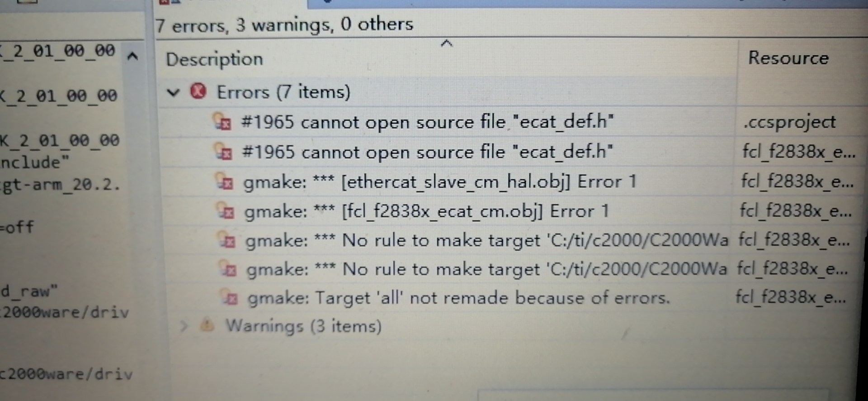Click error icon beside fcl_f2838x_ecat_cm.obj error
The width and height of the screenshot is (868, 401).
pos(226,211)
